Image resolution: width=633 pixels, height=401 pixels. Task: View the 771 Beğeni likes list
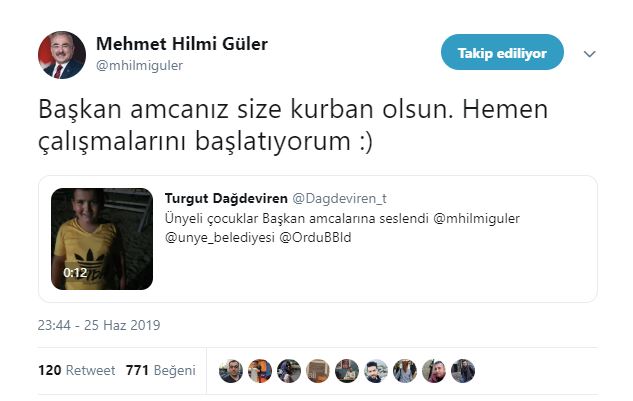tap(161, 370)
